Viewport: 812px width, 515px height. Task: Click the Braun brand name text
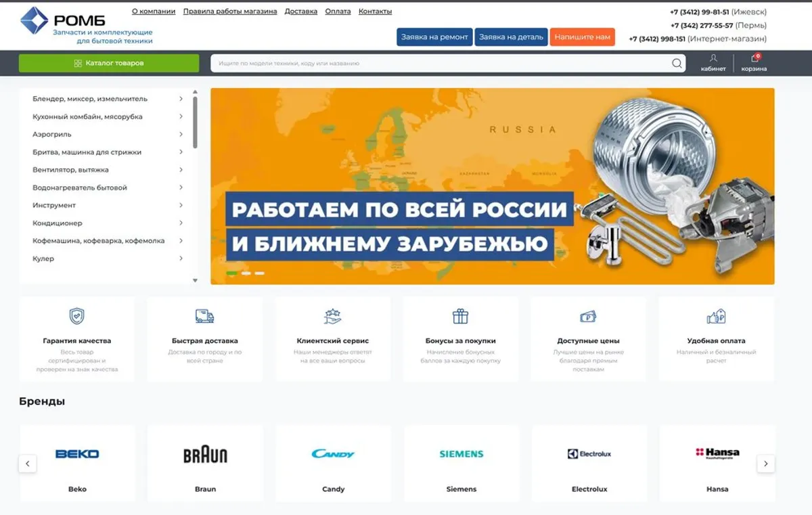coord(205,489)
